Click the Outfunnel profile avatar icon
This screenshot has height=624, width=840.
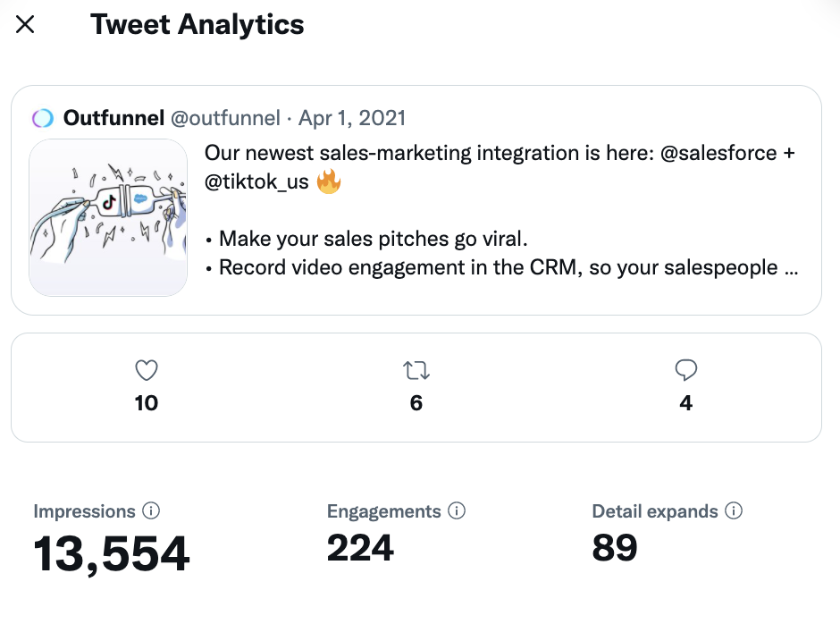(x=43, y=118)
